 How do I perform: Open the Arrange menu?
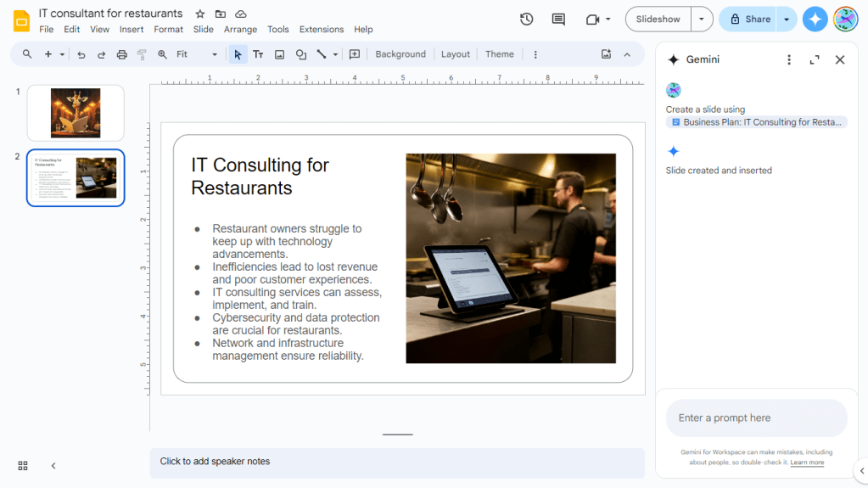point(240,29)
